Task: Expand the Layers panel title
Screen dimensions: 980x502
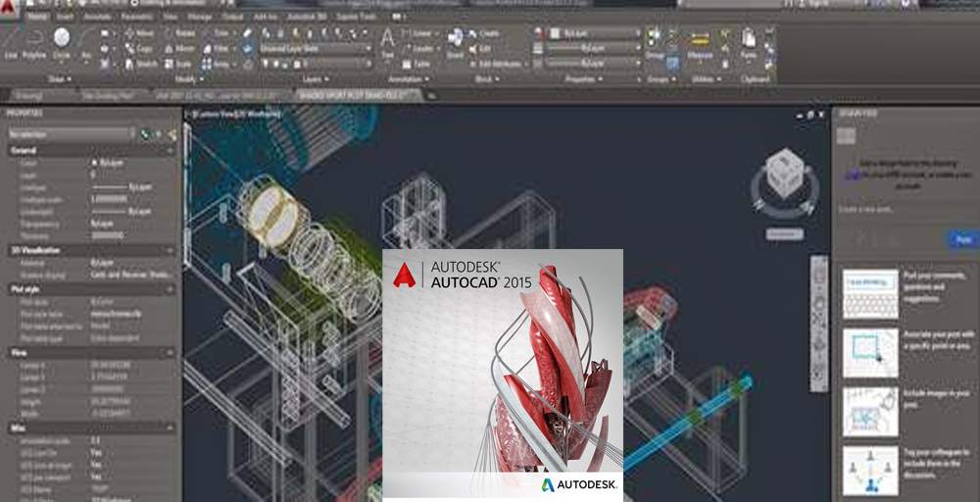Action: point(316,79)
